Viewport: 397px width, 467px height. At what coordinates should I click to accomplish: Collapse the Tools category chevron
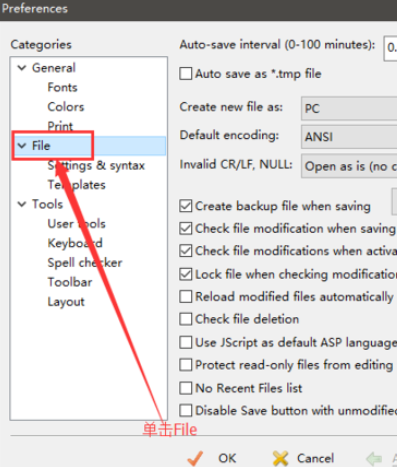(22, 204)
